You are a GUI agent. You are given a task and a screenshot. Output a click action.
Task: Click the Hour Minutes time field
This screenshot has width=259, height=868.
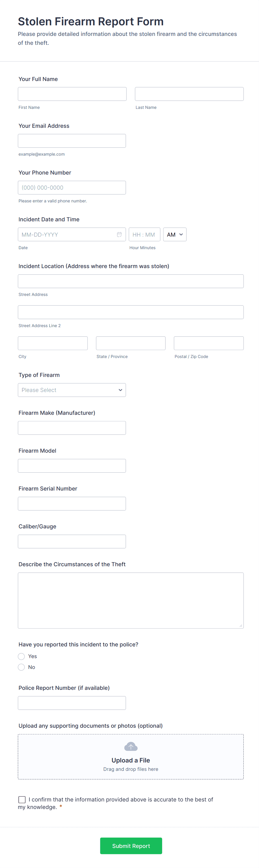[144, 234]
